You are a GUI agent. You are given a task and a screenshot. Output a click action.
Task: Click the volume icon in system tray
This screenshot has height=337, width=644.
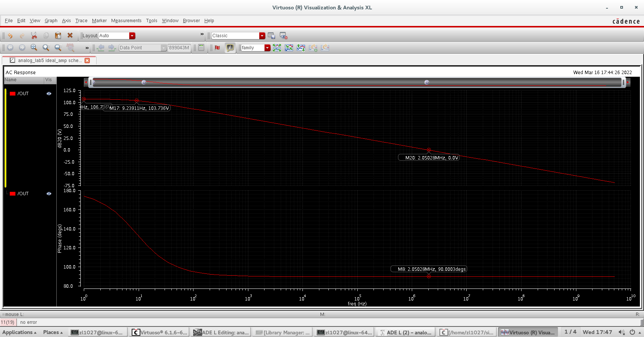click(x=622, y=332)
